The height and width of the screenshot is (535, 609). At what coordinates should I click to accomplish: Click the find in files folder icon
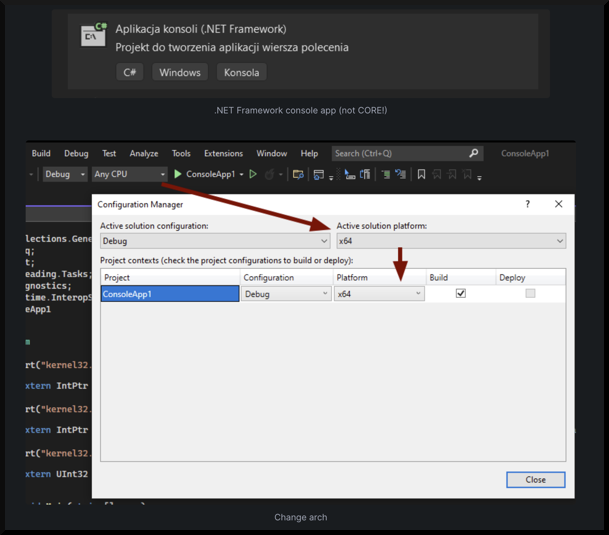(x=298, y=174)
